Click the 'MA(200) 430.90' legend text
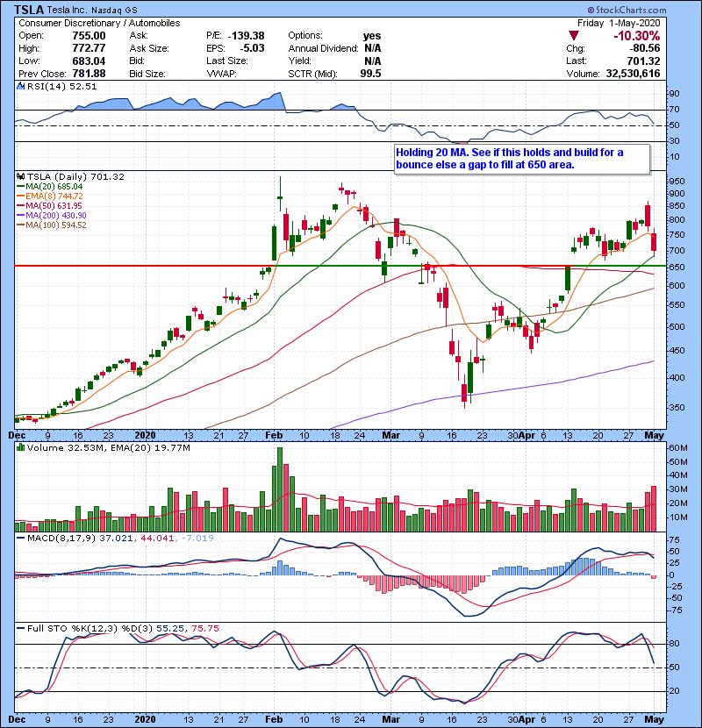Image resolution: width=702 pixels, height=728 pixels. (x=56, y=216)
